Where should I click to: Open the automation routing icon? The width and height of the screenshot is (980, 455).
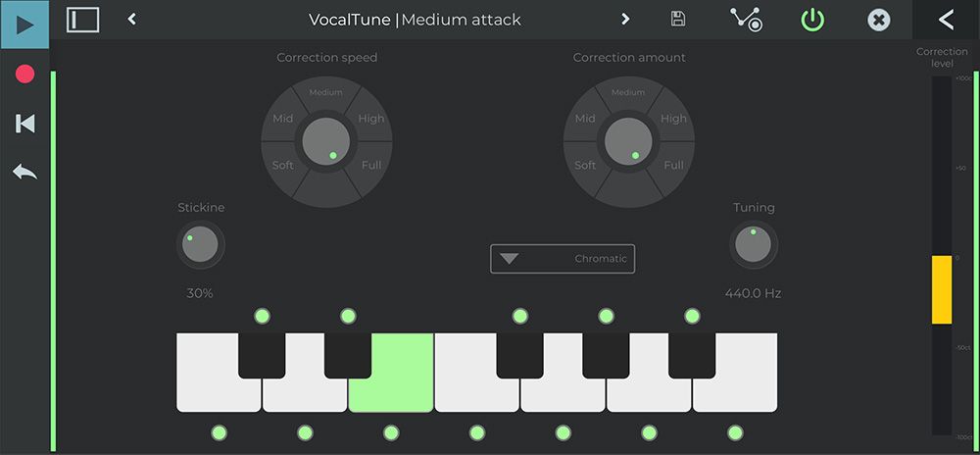click(x=746, y=20)
